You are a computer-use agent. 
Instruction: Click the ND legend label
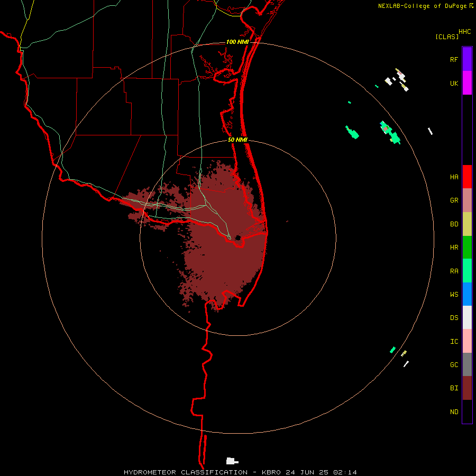tap(454, 412)
